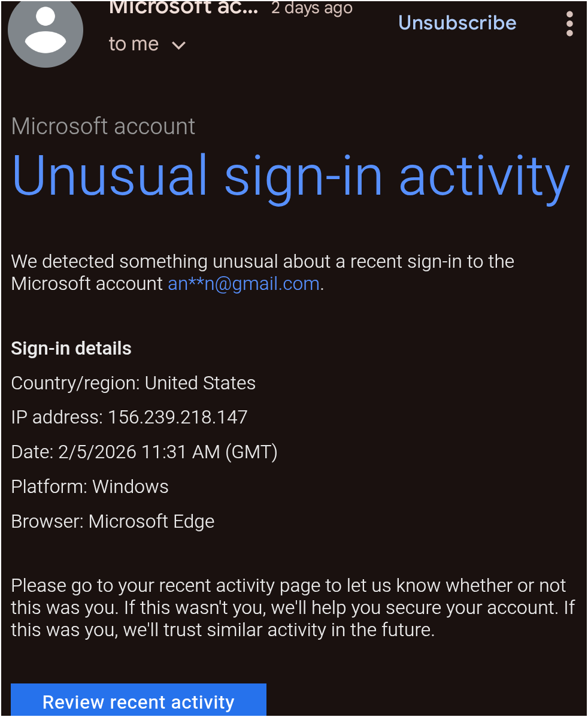Tap the Country/region: United States line
This screenshot has height=717, width=588.
tap(133, 383)
